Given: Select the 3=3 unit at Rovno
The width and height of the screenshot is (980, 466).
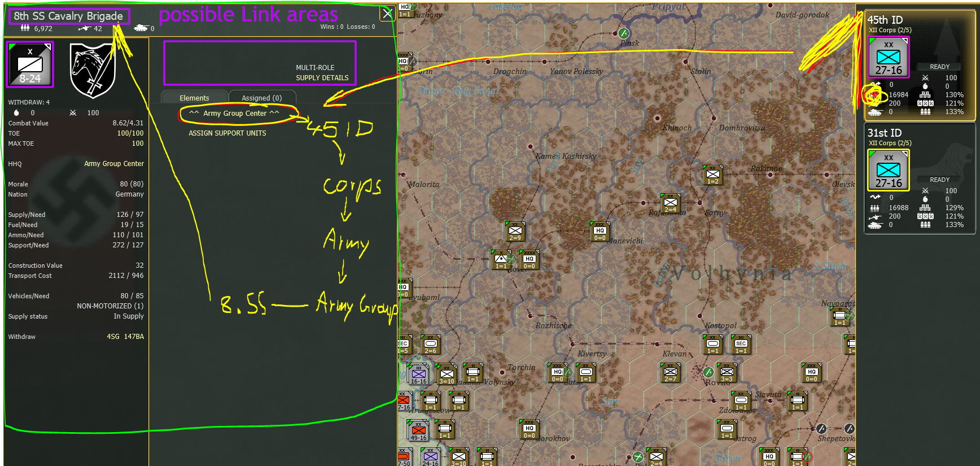Looking at the screenshot, I should (727, 373).
